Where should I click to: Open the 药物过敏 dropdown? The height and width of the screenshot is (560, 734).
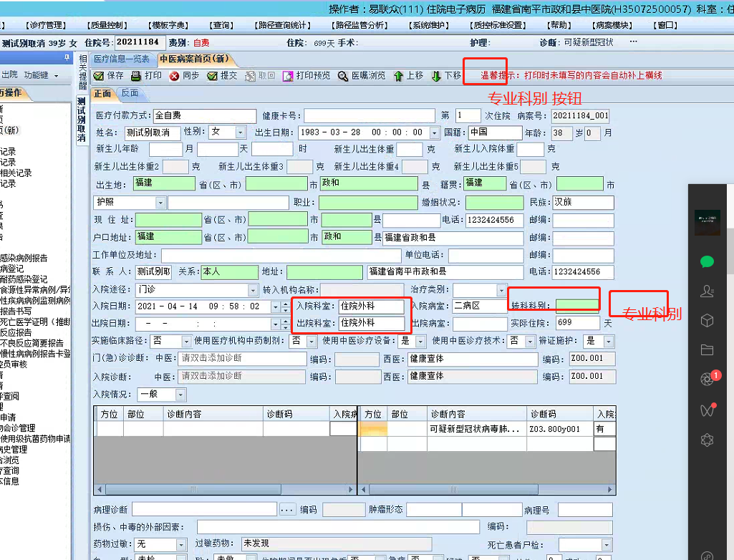[181, 544]
